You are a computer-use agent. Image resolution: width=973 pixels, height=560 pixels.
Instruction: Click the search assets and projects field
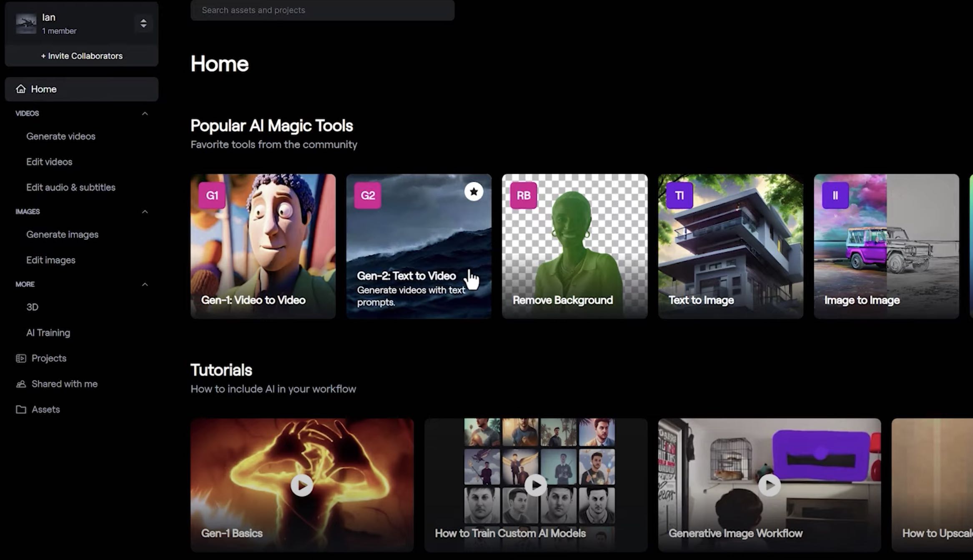click(322, 10)
